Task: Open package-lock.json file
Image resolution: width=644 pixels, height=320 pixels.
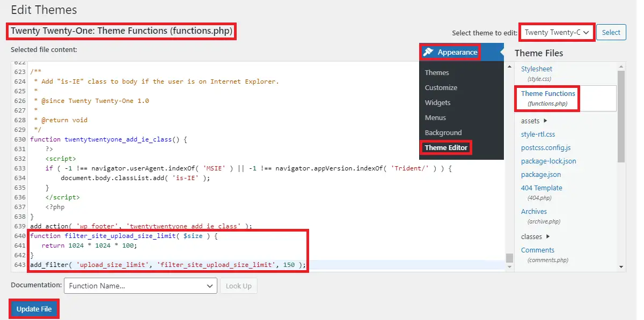Action: tap(548, 161)
